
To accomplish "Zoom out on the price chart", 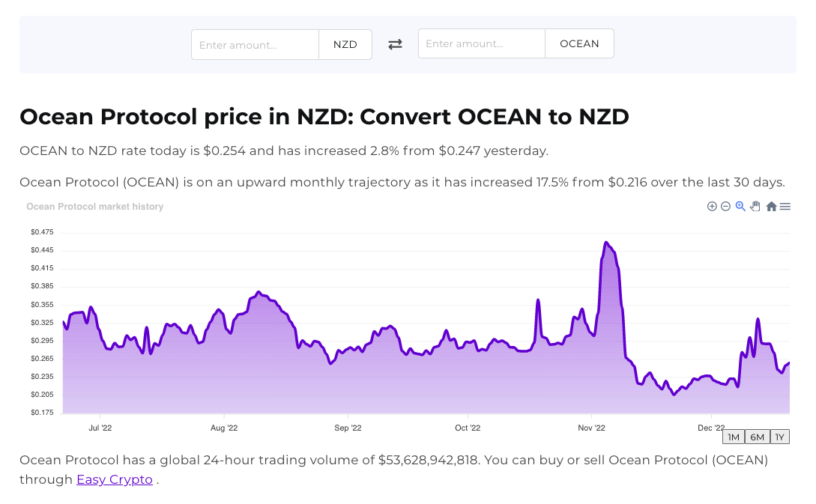I will pos(725,206).
